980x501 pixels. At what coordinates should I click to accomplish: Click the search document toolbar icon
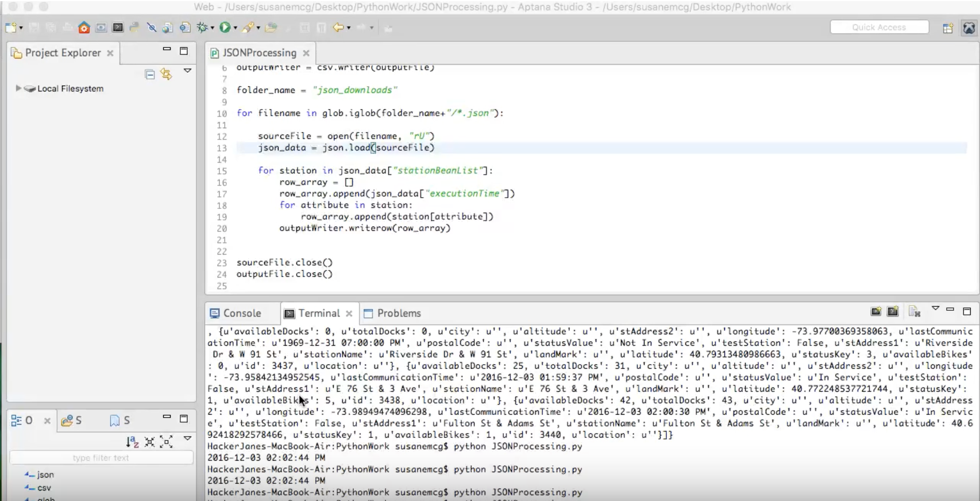[x=184, y=27]
